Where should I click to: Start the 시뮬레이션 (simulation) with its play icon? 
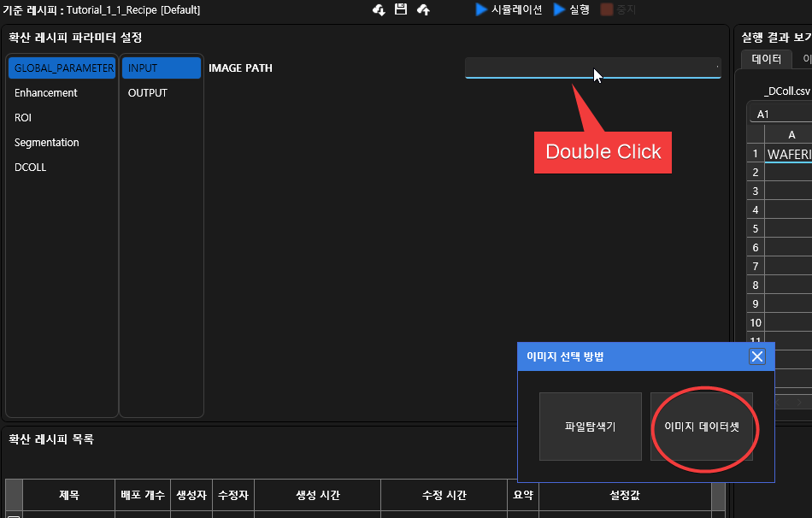pos(480,11)
